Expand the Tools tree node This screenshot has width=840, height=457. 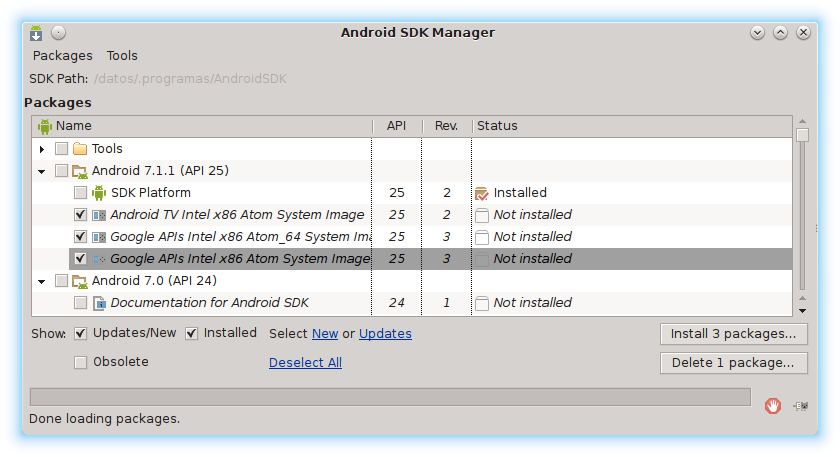click(x=42, y=149)
